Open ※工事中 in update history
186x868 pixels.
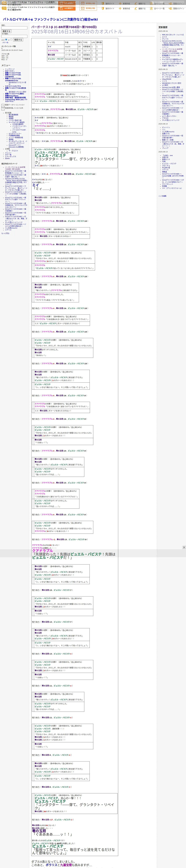tap(165, 85)
